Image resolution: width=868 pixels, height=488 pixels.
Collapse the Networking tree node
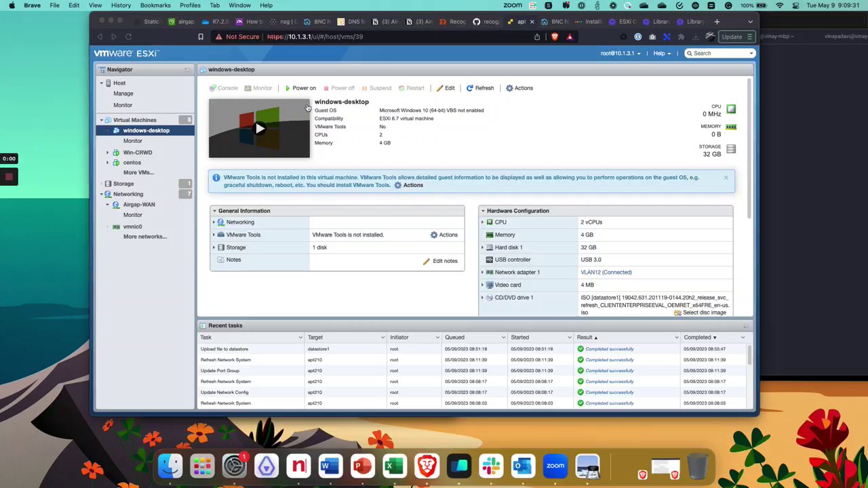pos(101,195)
